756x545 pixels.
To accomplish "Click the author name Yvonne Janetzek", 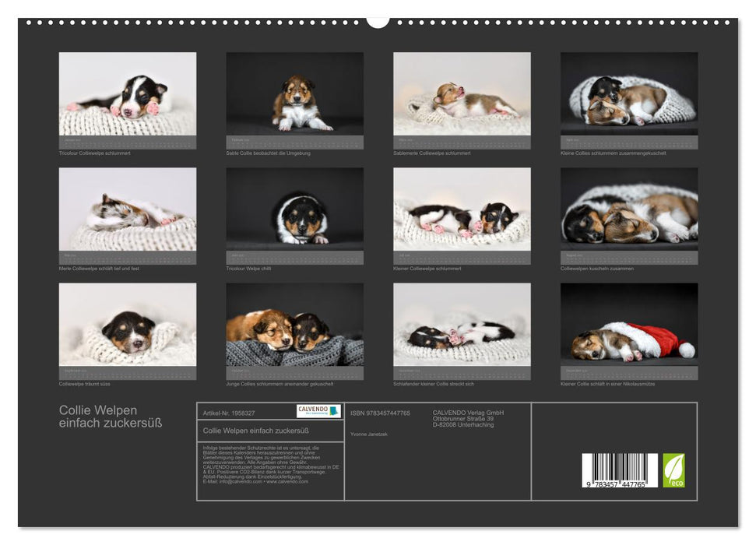I will pyautogui.click(x=370, y=434).
